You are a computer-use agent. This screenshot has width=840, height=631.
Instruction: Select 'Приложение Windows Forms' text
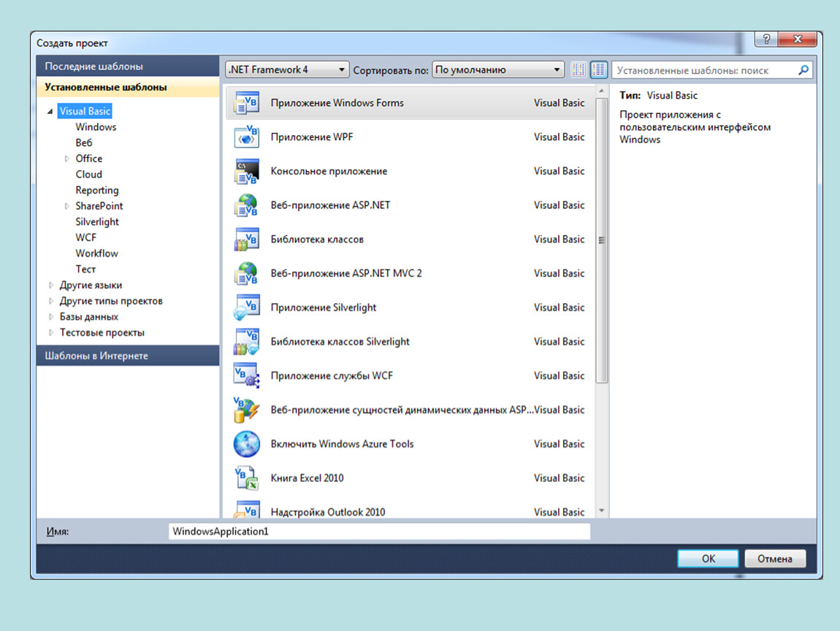tap(337, 103)
